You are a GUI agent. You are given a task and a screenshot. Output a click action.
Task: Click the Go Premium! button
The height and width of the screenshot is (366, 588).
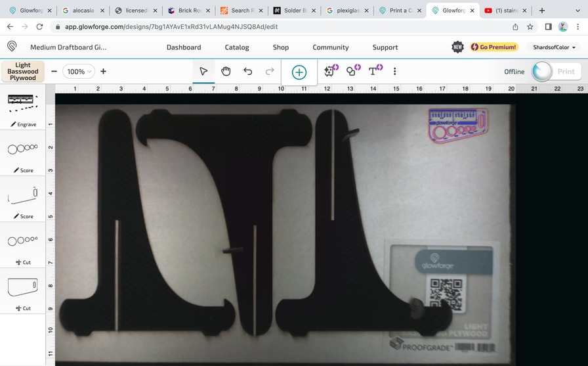(494, 47)
